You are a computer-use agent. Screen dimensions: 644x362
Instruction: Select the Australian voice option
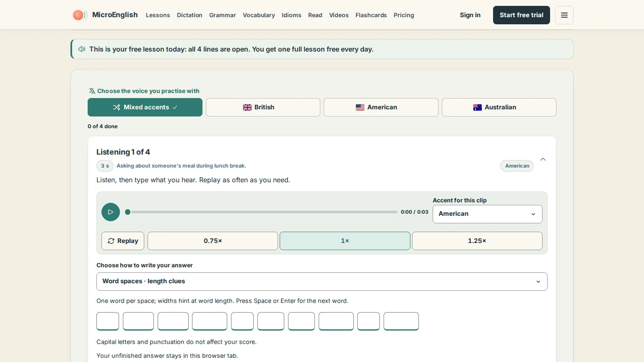(499, 107)
